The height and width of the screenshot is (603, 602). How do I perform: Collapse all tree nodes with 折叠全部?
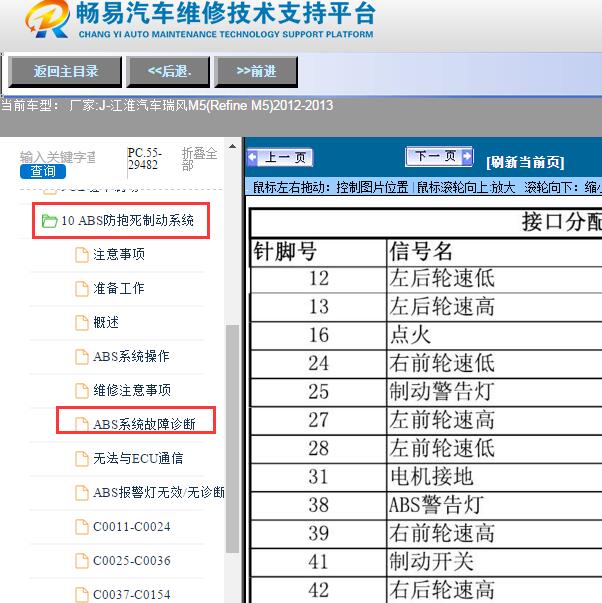coord(199,159)
